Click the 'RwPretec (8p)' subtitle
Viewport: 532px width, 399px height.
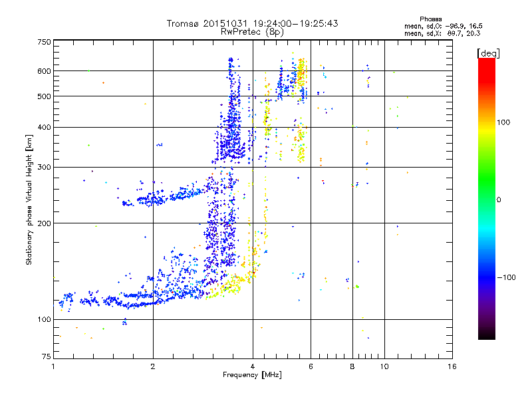[252, 32]
